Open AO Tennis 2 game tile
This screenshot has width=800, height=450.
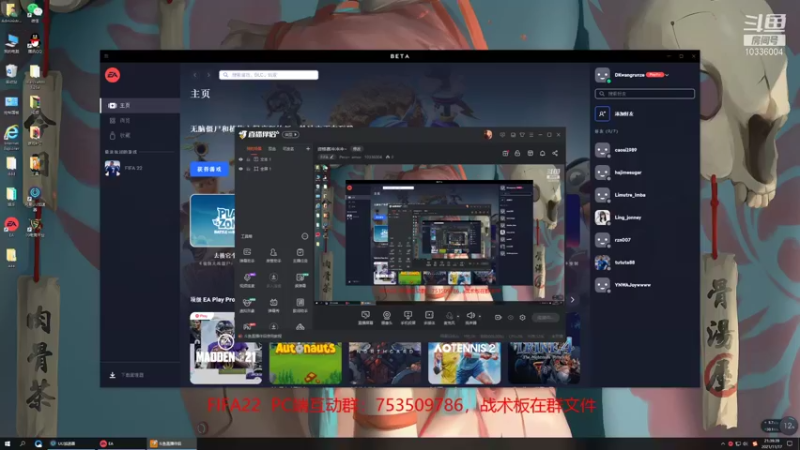[464, 363]
